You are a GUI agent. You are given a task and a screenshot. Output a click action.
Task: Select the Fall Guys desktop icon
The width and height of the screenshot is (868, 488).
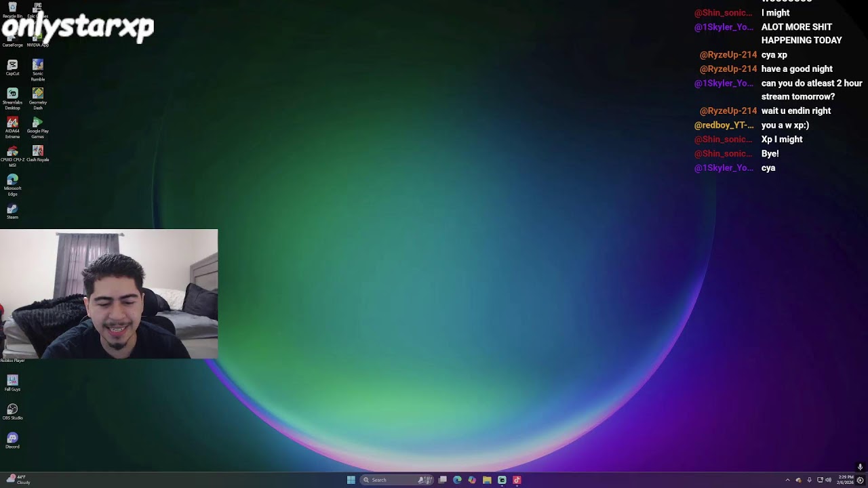coord(12,384)
